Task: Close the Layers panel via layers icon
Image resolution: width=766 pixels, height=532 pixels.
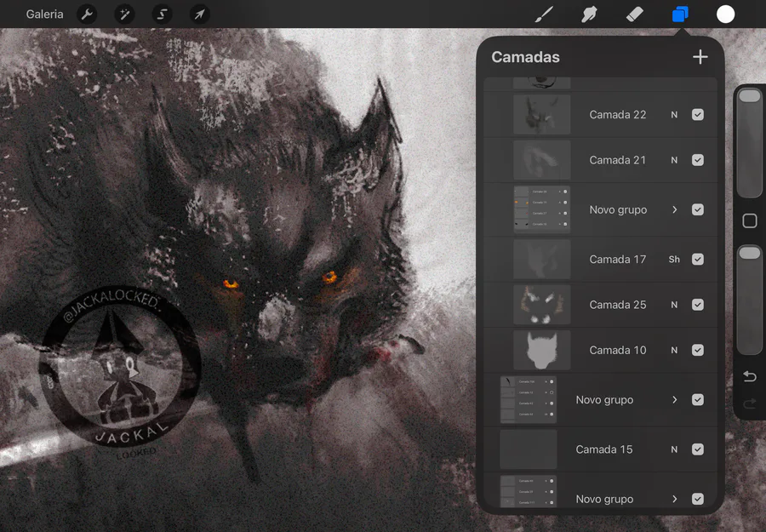Action: coord(680,14)
